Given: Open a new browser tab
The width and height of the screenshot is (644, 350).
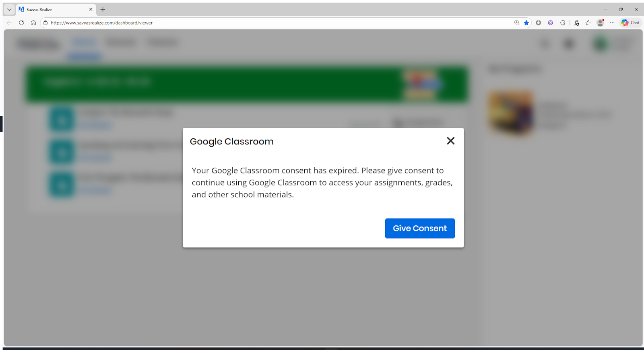Looking at the screenshot, I should point(103,9).
